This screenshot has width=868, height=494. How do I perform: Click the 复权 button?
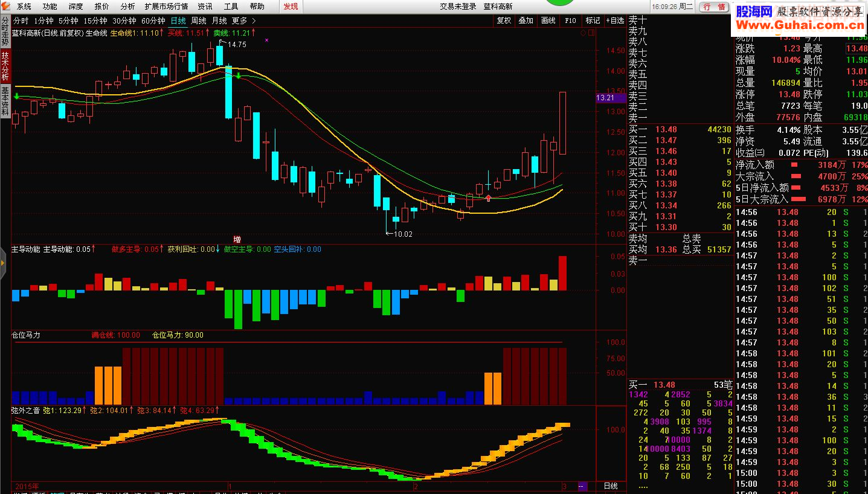point(504,21)
